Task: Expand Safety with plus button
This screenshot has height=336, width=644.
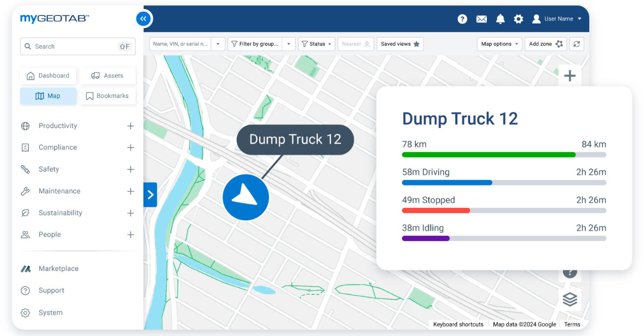Action: pyautogui.click(x=130, y=169)
